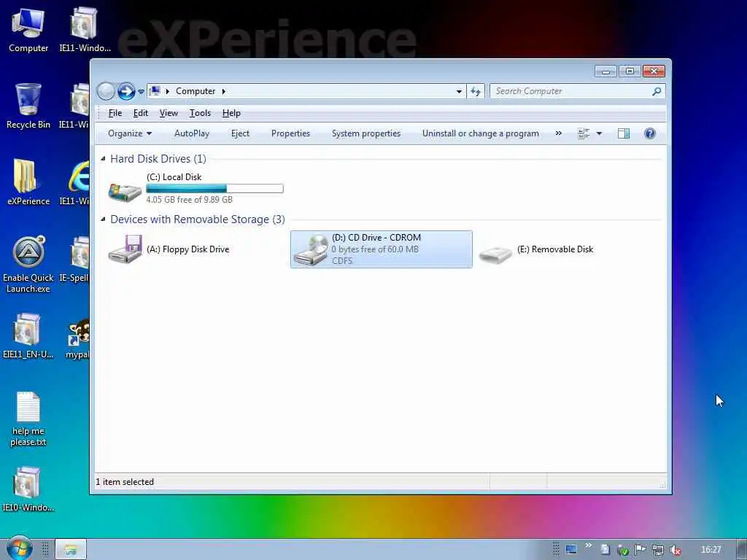Select Enable Quick Launch.exe desktop icon
The width and height of the screenshot is (747, 560).
tap(28, 264)
